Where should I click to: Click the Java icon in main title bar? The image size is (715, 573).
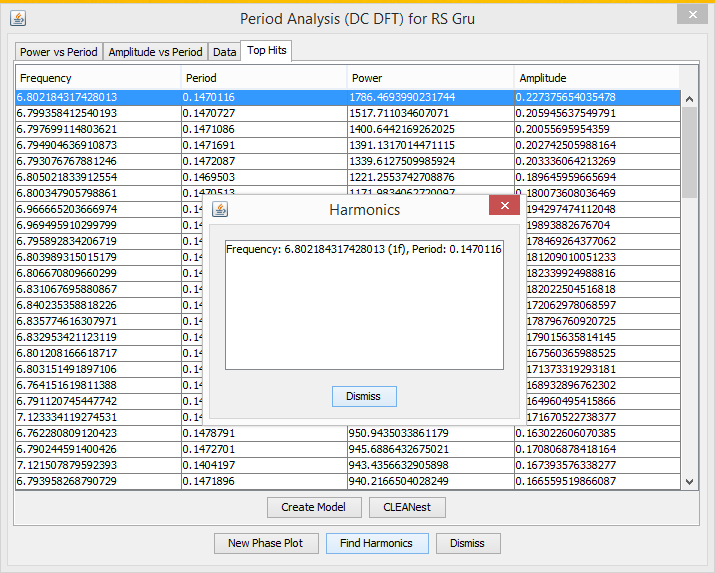[x=17, y=18]
